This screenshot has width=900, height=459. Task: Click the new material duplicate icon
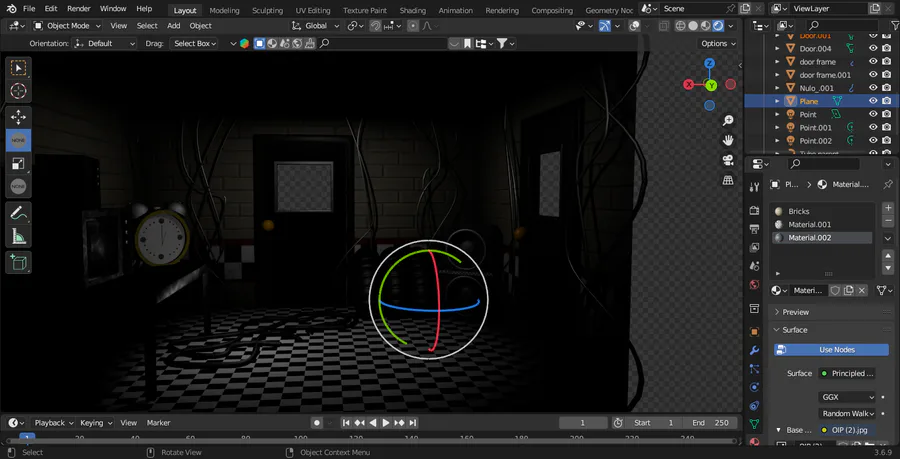[x=848, y=291]
